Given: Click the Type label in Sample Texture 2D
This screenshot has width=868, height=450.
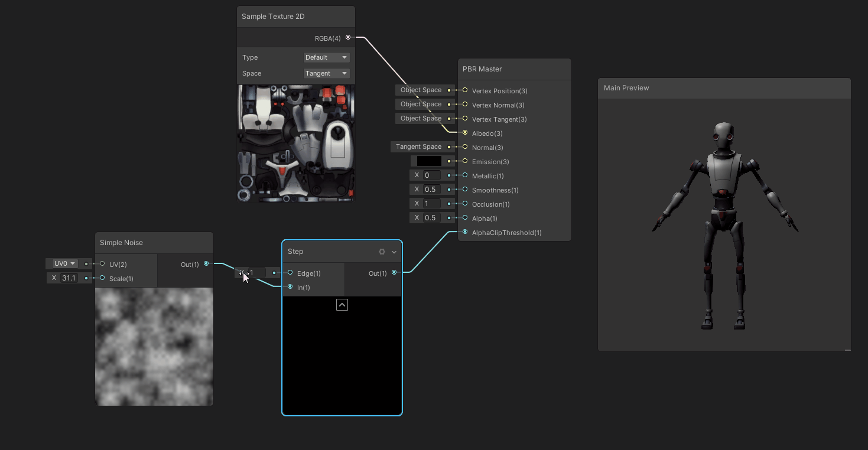Looking at the screenshot, I should (x=250, y=57).
